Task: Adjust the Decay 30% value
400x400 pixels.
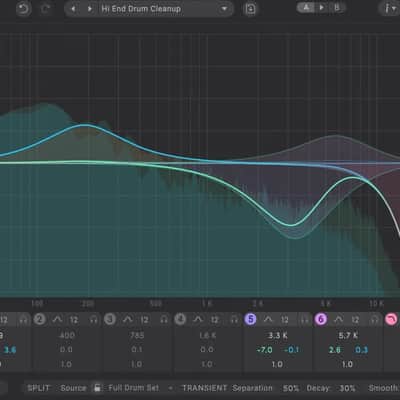Action: point(347,389)
